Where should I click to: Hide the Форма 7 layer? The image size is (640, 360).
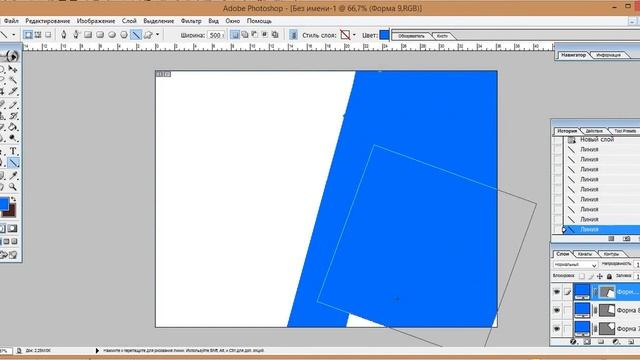click(557, 328)
